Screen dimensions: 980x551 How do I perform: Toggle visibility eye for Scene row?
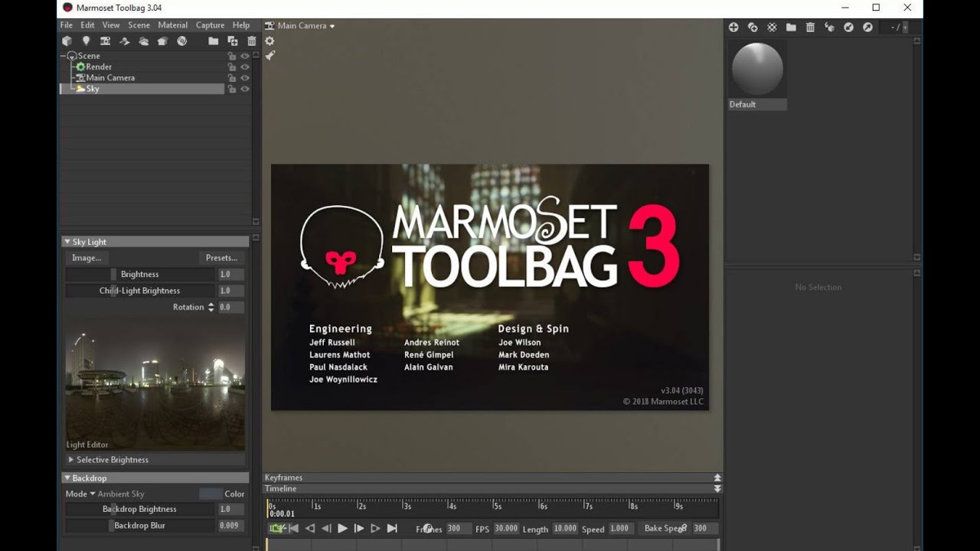[245, 56]
